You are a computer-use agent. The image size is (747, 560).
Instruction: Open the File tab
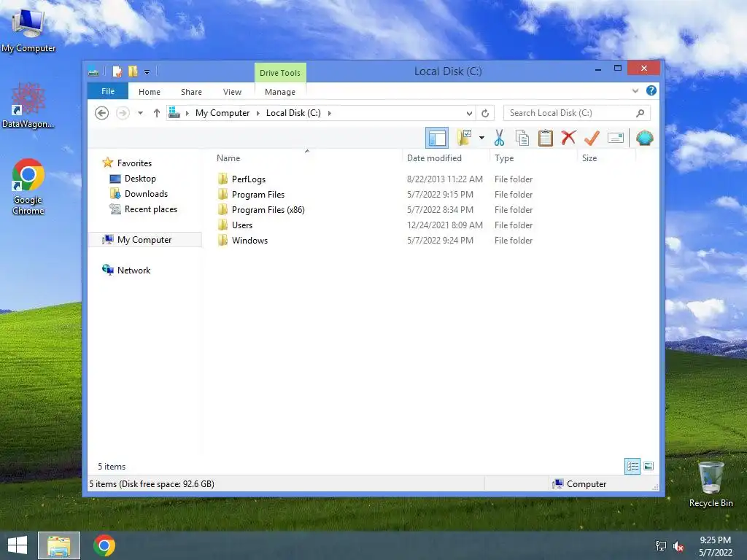click(108, 91)
